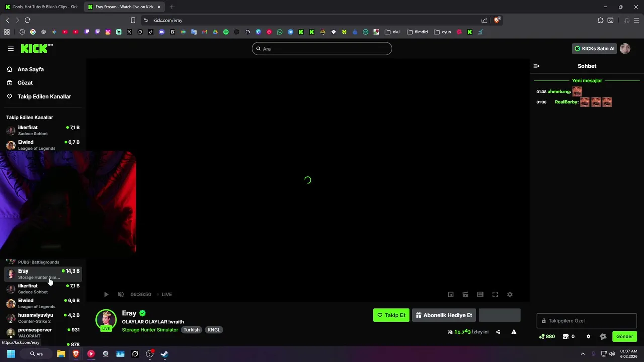Screen dimensions: 644x362
Task: Open the filmdizi bookmarks folder
Action: point(417,32)
